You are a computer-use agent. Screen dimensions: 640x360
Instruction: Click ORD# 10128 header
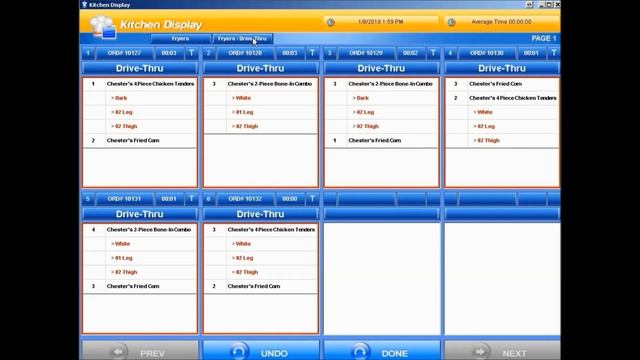245,53
